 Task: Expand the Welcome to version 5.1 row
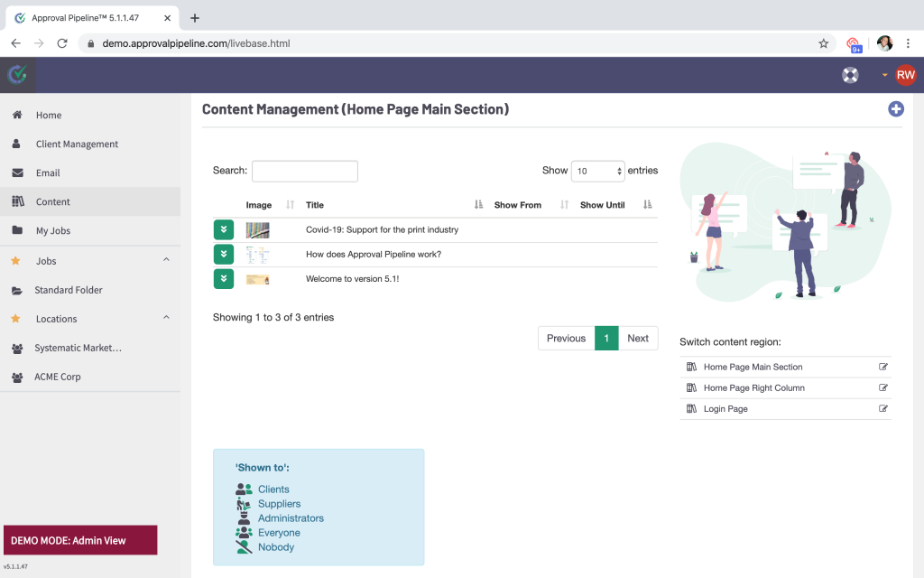point(224,279)
